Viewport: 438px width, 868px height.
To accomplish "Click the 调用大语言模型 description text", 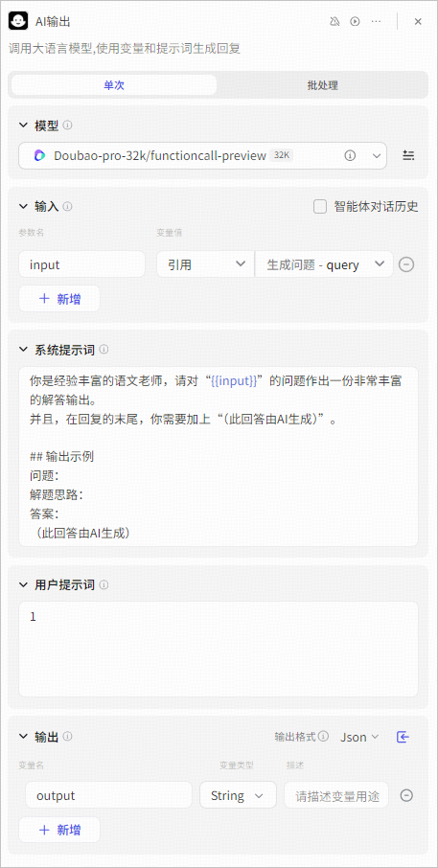I will [125, 49].
